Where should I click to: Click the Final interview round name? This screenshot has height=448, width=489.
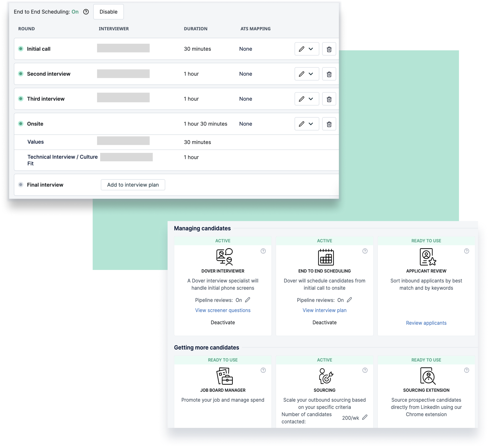[45, 185]
